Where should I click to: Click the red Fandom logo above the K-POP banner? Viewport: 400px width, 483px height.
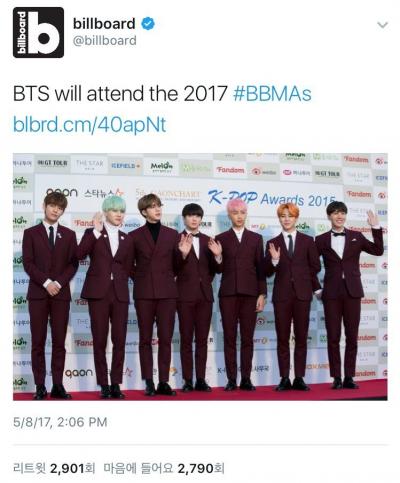(230, 170)
